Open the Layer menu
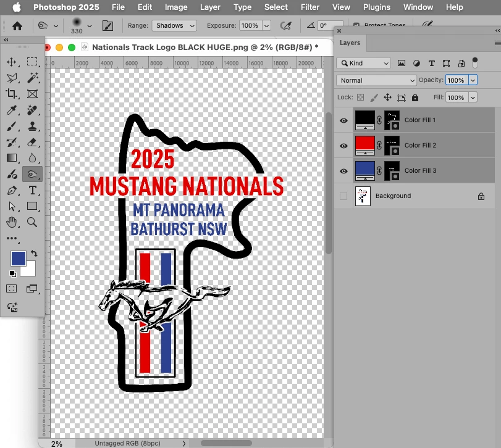The width and height of the screenshot is (501, 448). click(x=210, y=7)
